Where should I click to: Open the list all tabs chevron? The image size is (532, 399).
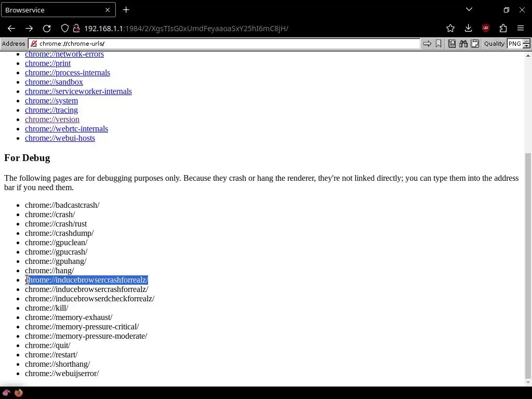pos(469,9)
